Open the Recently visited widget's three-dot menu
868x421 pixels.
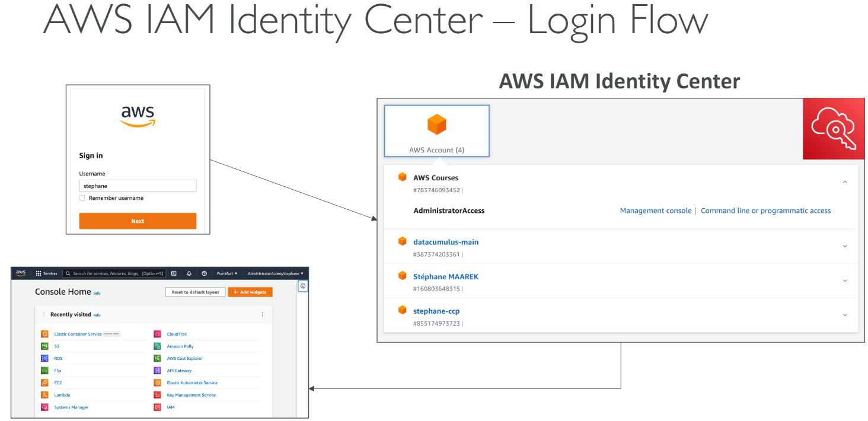pos(263,314)
